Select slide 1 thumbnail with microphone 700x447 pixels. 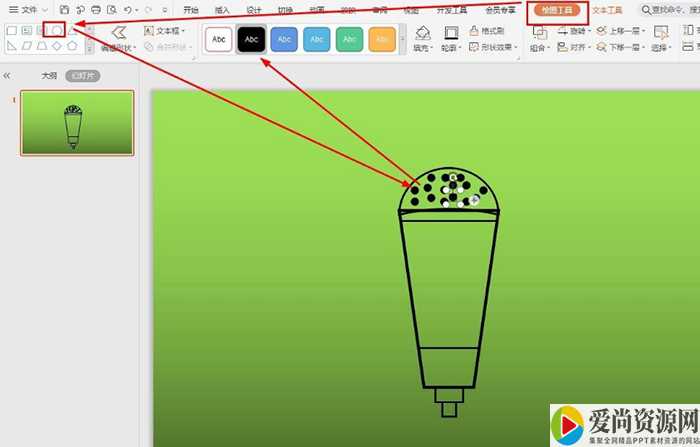[x=77, y=123]
